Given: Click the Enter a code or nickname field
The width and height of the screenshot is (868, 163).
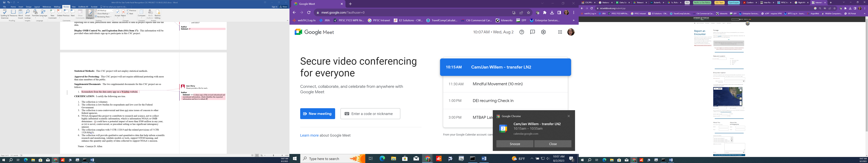Looking at the screenshot, I should (x=370, y=114).
